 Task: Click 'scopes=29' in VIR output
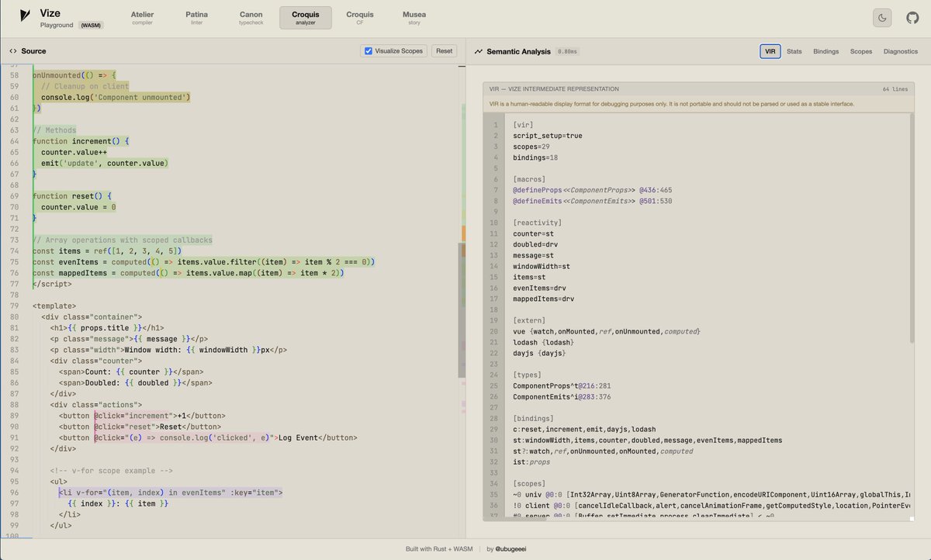coord(531,147)
